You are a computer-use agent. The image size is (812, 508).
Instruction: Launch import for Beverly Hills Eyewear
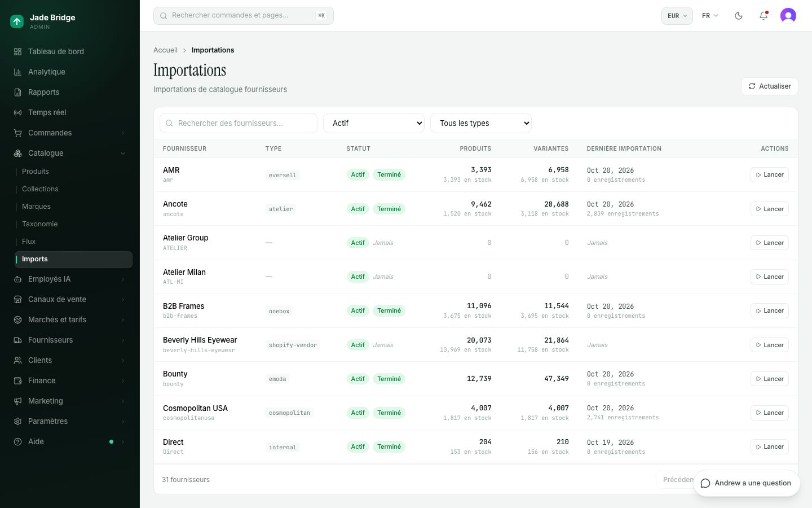tap(769, 345)
